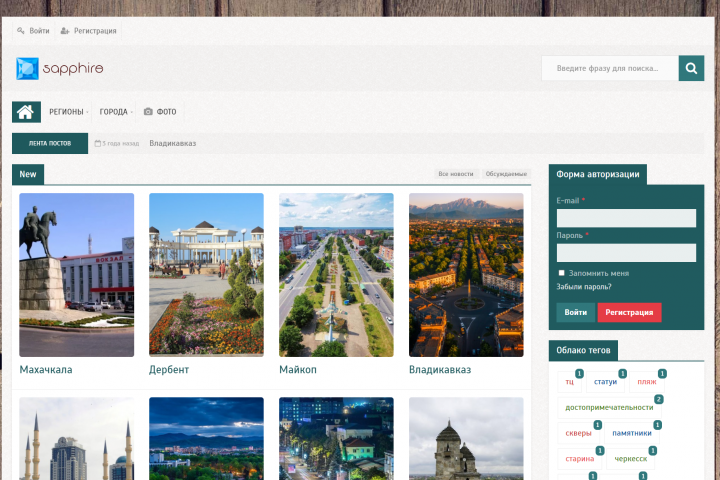Screen dimensions: 720x480
Task: Click the calendar icon in the posts ticker
Action: (x=97, y=143)
